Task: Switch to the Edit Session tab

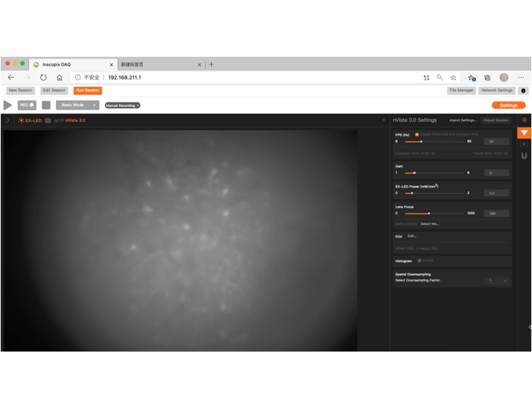Action: tap(53, 91)
